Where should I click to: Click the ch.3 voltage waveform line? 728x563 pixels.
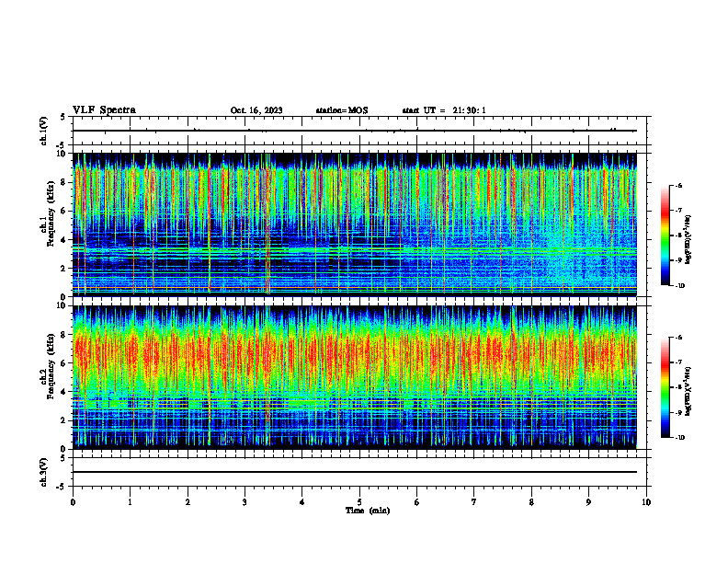(x=354, y=472)
